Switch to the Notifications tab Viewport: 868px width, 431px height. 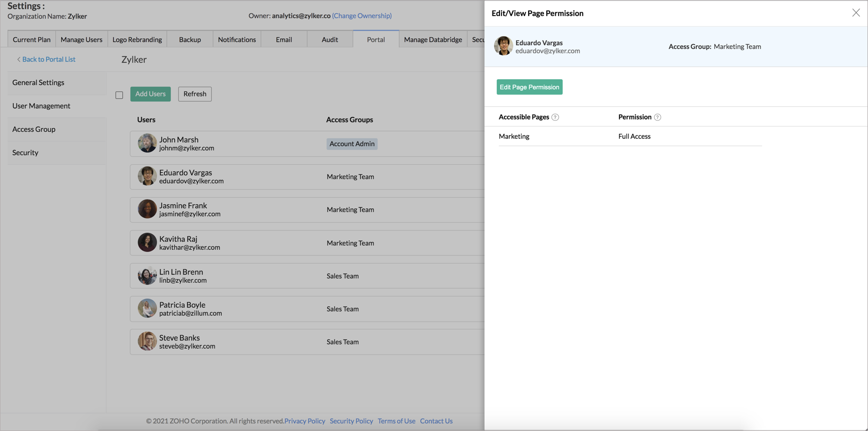point(237,39)
